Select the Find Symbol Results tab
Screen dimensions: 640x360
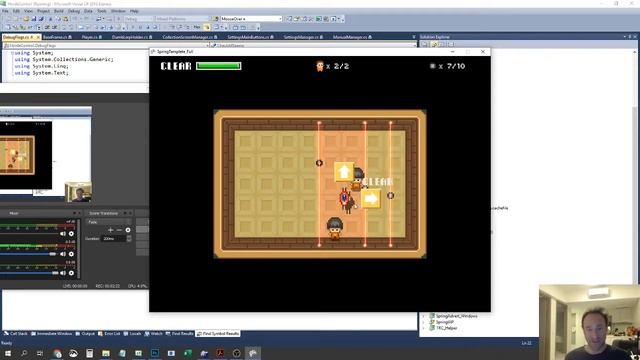click(x=218, y=333)
